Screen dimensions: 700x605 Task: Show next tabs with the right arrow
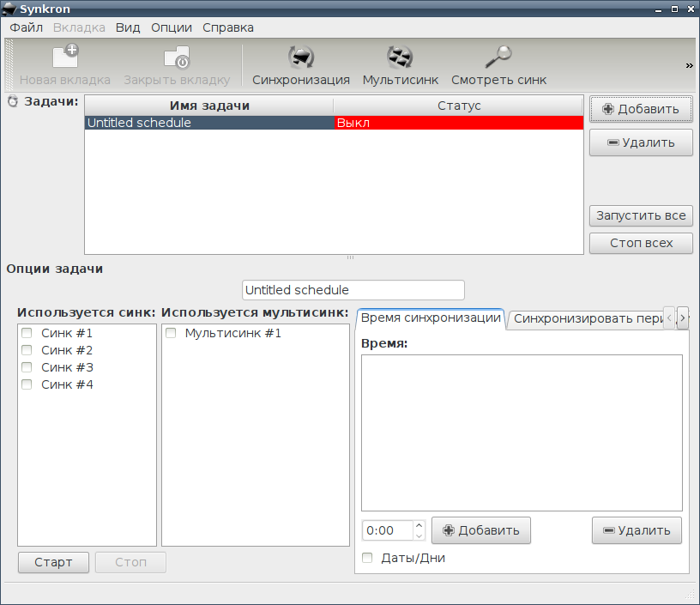(x=683, y=318)
